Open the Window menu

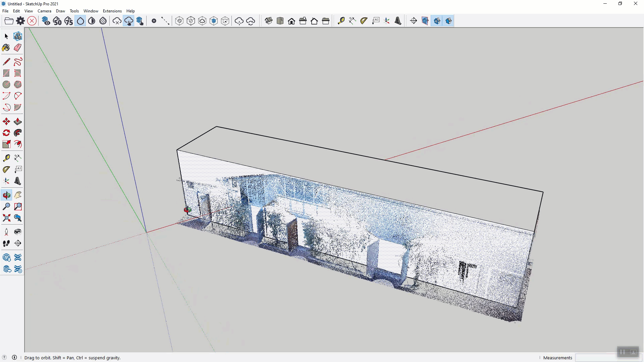91,11
